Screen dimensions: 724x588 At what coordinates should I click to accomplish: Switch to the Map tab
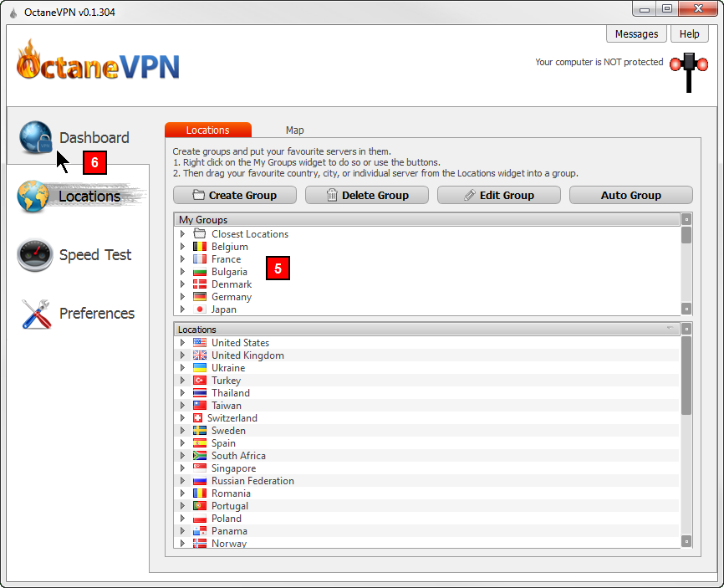coord(294,130)
